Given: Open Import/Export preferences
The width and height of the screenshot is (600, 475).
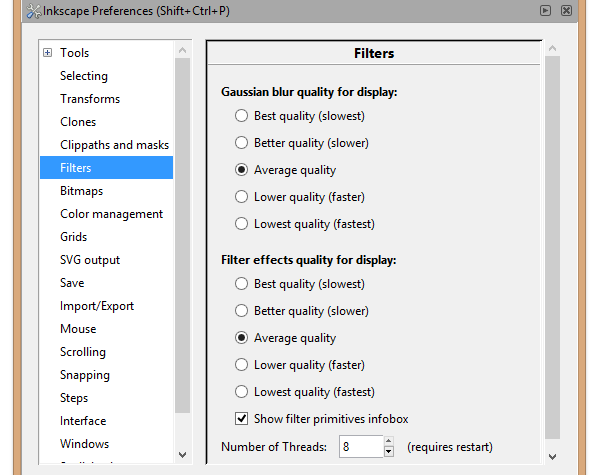Looking at the screenshot, I should (97, 306).
